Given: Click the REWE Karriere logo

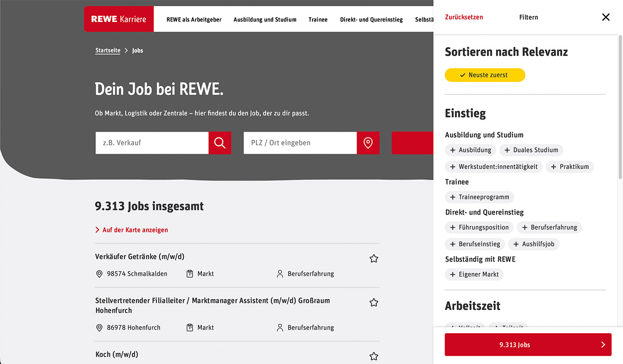Looking at the screenshot, I should (119, 19).
